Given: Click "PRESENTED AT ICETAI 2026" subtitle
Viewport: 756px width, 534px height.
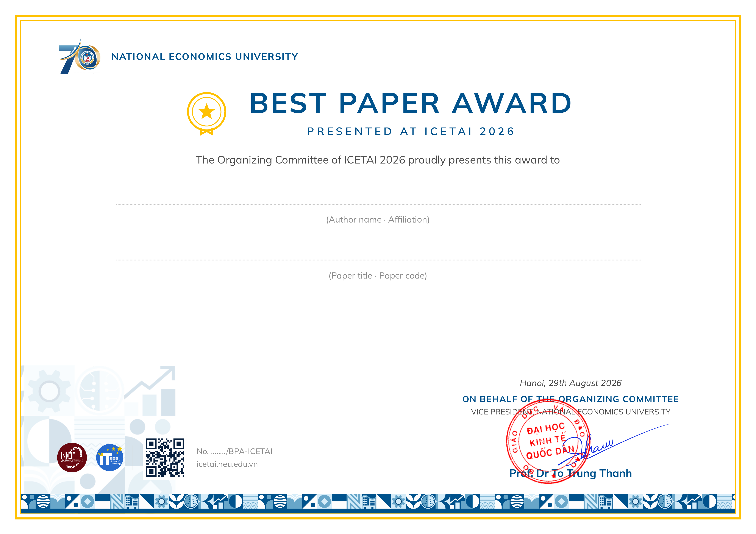Looking at the screenshot, I should point(411,131).
